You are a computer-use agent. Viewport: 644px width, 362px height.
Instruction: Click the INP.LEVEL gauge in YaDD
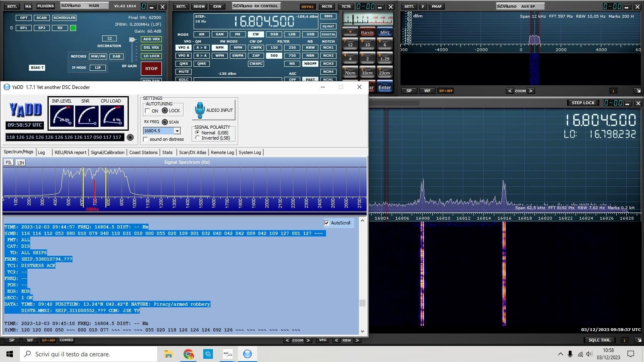[x=62, y=116]
